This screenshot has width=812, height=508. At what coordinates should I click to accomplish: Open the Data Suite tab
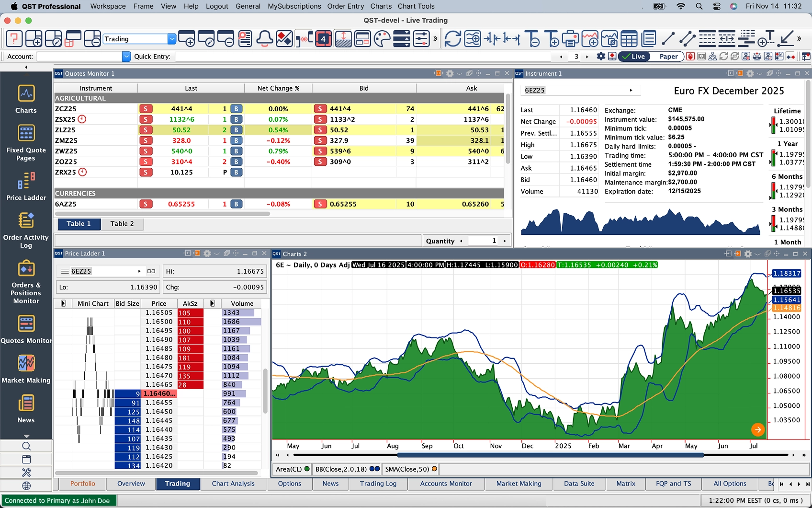click(x=579, y=484)
